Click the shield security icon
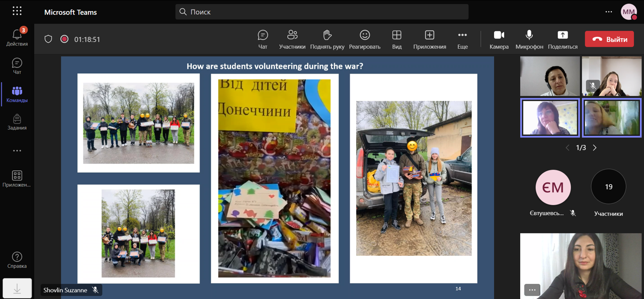 48,39
